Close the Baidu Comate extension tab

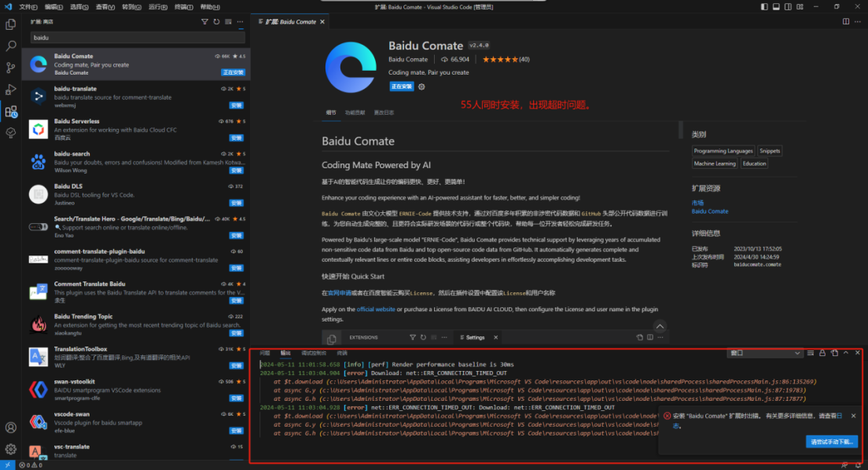(x=322, y=21)
